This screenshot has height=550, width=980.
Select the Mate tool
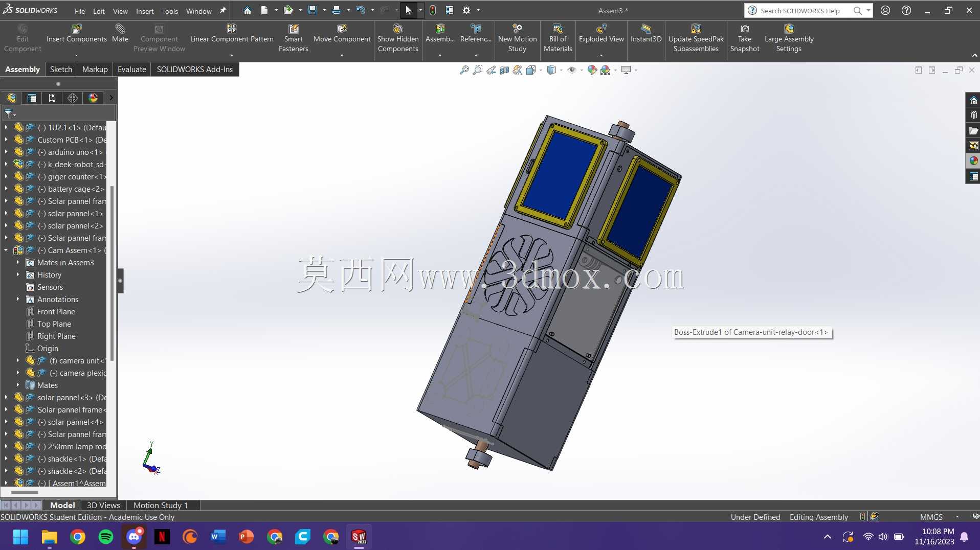point(120,33)
